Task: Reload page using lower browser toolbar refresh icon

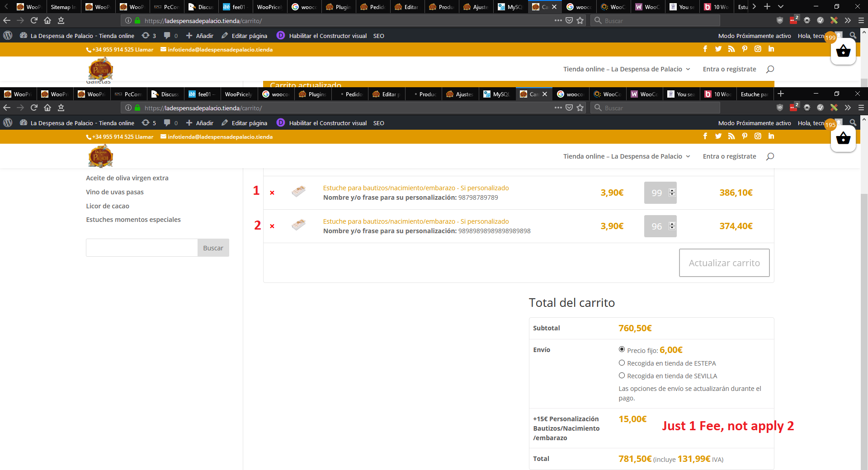Action: tap(34, 108)
